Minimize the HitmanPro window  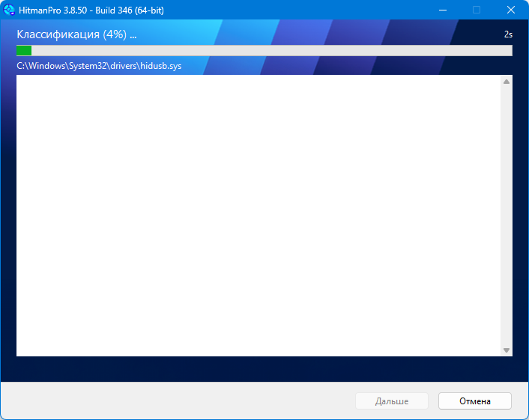point(443,10)
